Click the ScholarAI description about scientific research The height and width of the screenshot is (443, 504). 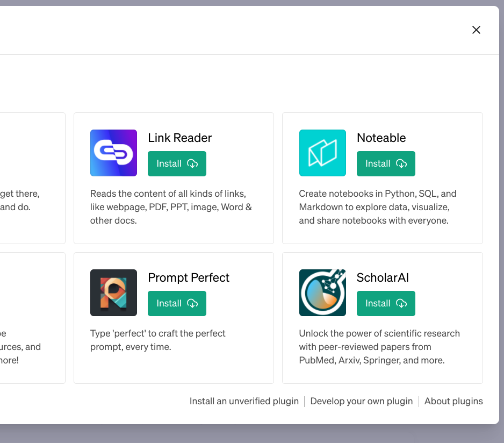379,347
